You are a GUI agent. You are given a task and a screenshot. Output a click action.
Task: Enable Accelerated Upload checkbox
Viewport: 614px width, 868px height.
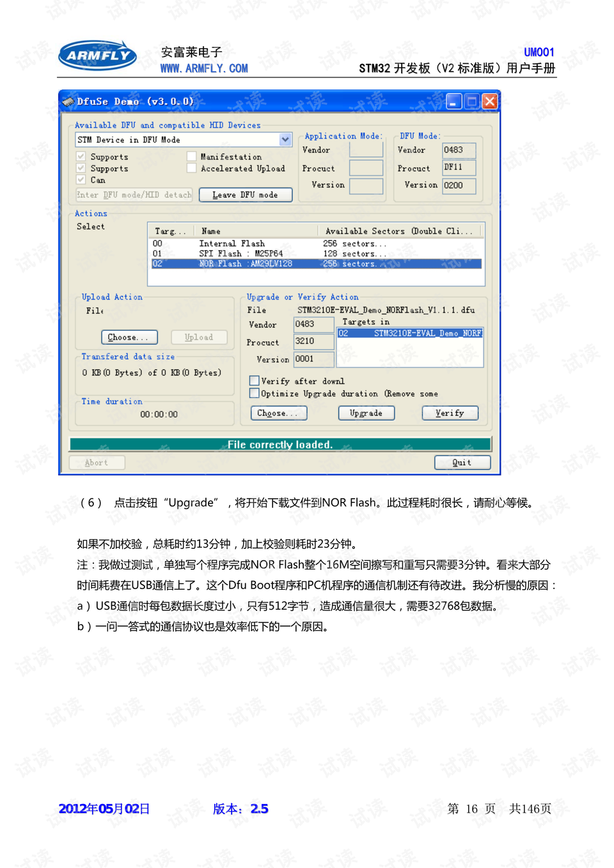(191, 168)
